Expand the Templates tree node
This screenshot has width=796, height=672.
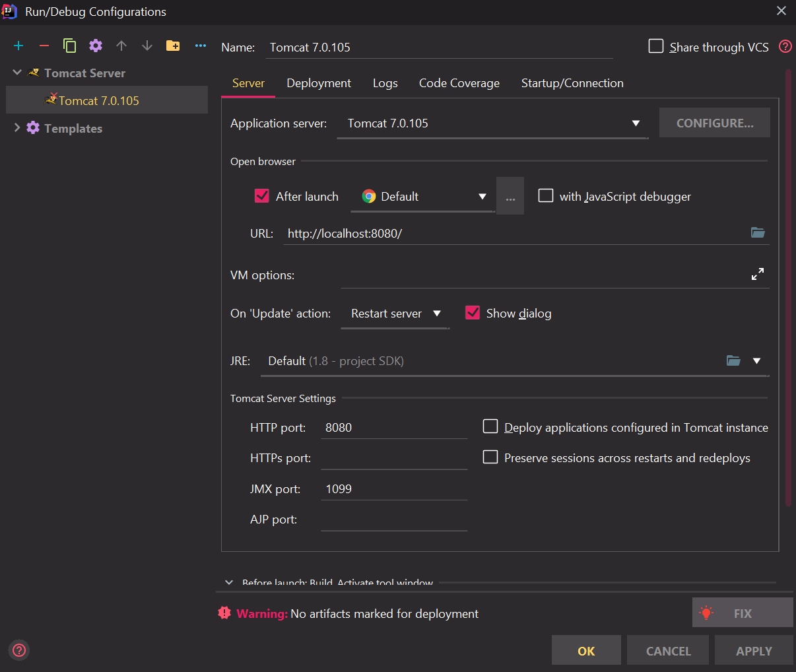point(17,127)
